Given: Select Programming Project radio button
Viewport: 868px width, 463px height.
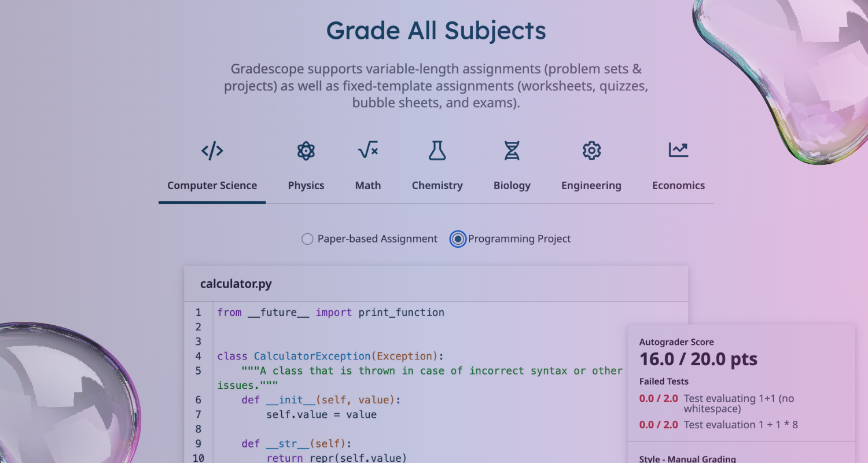Looking at the screenshot, I should [x=458, y=239].
